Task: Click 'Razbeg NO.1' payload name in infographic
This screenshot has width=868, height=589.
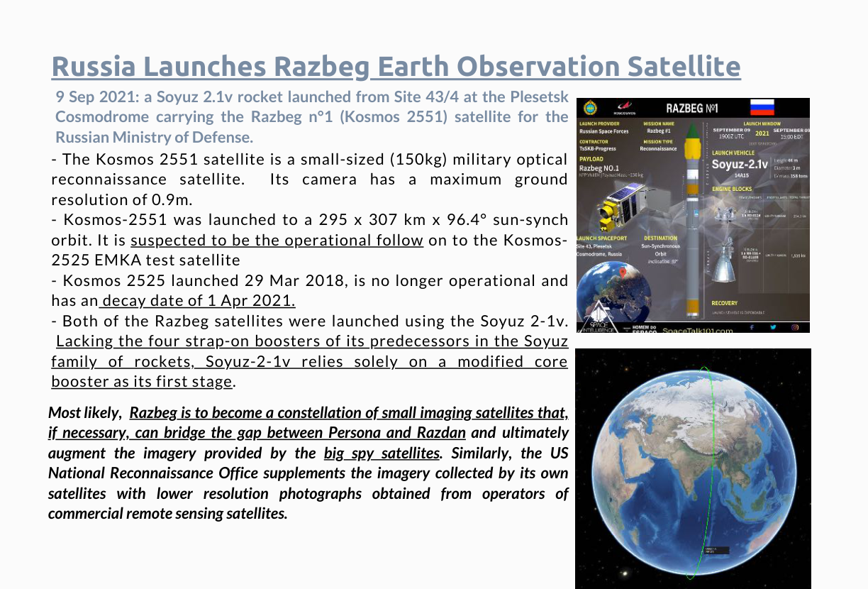Action: coord(599,168)
